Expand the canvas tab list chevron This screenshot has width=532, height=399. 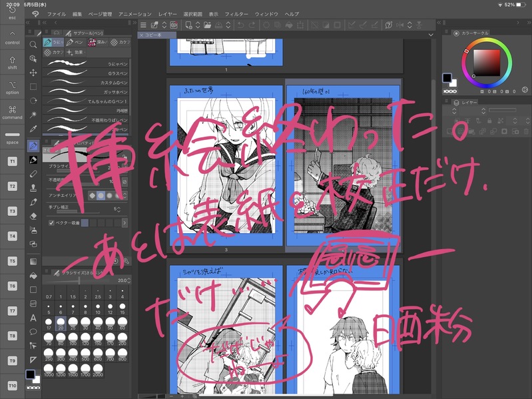click(x=431, y=35)
